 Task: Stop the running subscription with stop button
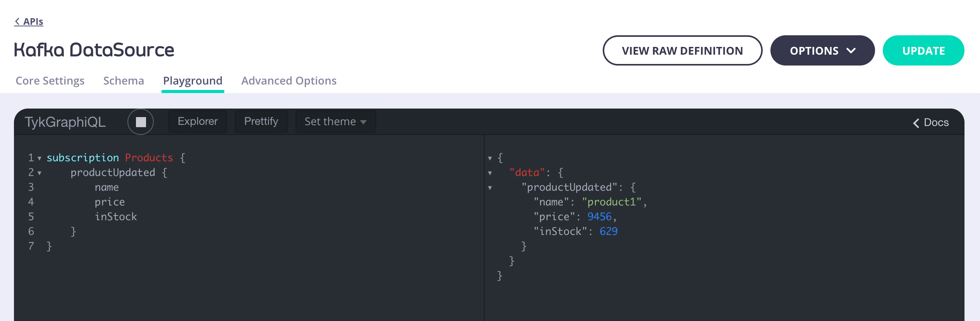pyautogui.click(x=141, y=122)
